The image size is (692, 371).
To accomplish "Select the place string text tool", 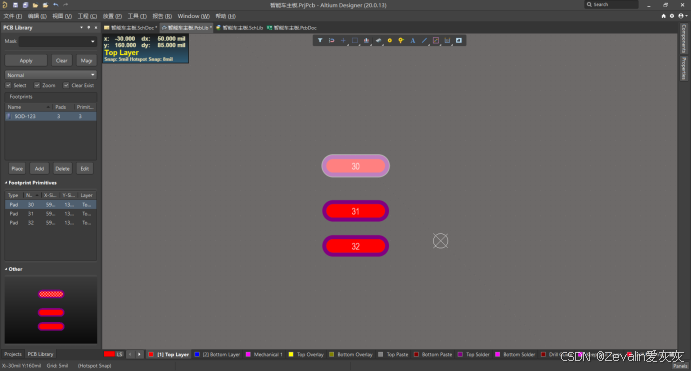I will point(413,41).
